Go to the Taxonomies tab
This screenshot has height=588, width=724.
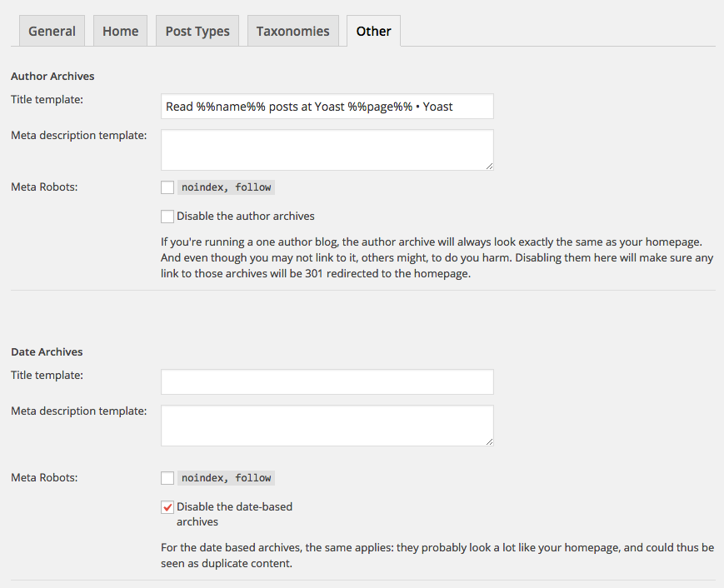(292, 31)
